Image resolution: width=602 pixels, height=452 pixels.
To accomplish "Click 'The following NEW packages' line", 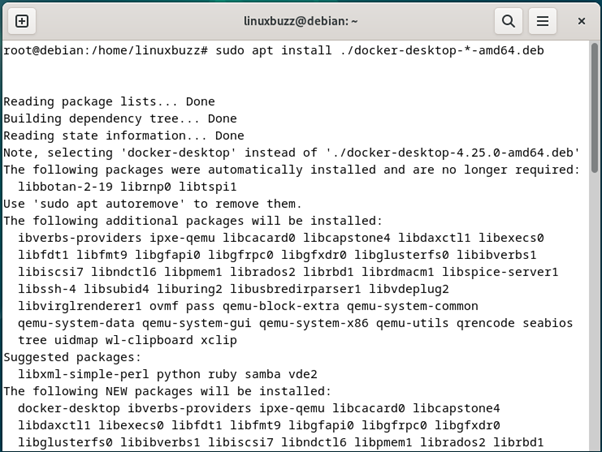I will [x=167, y=391].
